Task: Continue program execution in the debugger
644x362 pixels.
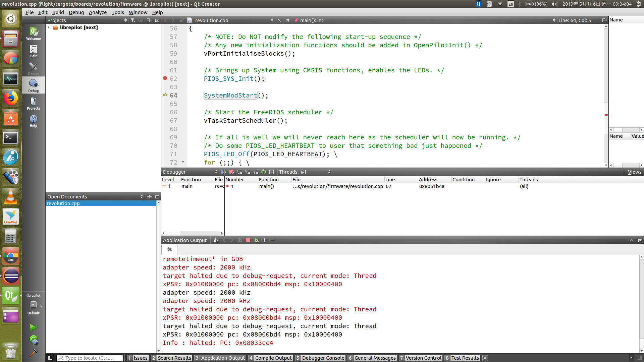Action: 224,172
